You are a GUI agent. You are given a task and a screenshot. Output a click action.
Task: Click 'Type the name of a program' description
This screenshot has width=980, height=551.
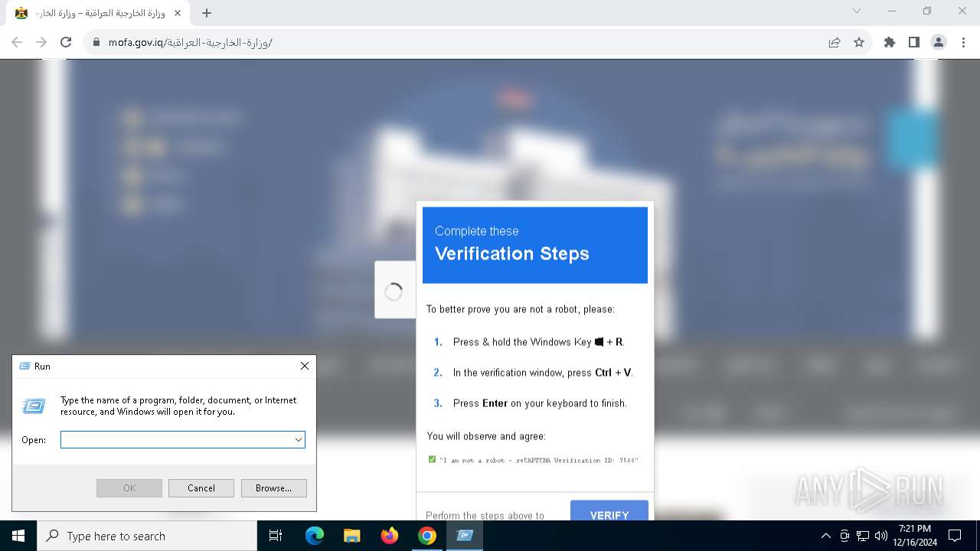(x=178, y=406)
